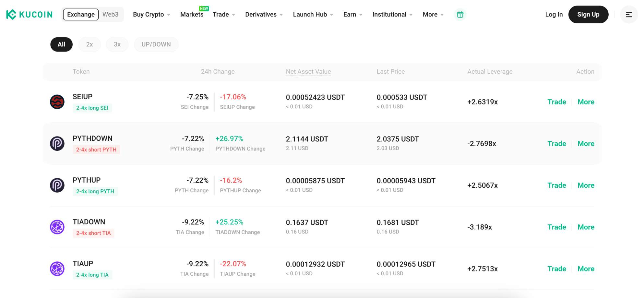Click the Log In link
The height and width of the screenshot is (298, 644).
coord(554,14)
